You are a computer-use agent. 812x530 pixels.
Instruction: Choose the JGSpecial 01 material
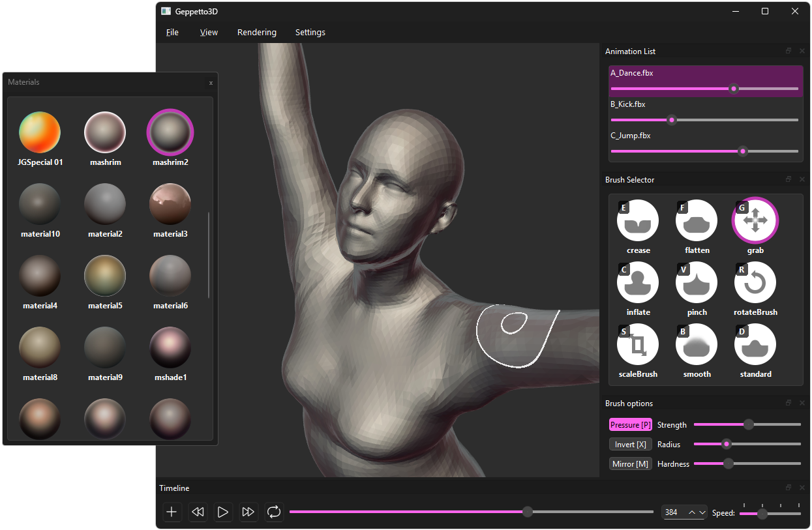[x=40, y=132]
